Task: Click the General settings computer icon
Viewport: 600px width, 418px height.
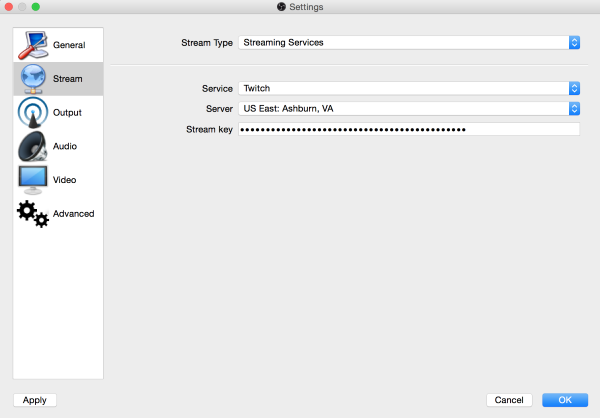Action: click(x=33, y=45)
